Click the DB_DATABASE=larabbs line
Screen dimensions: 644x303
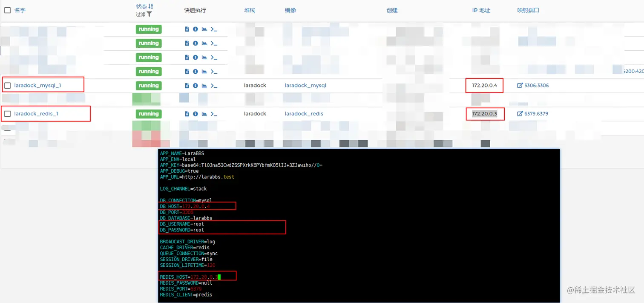186,218
